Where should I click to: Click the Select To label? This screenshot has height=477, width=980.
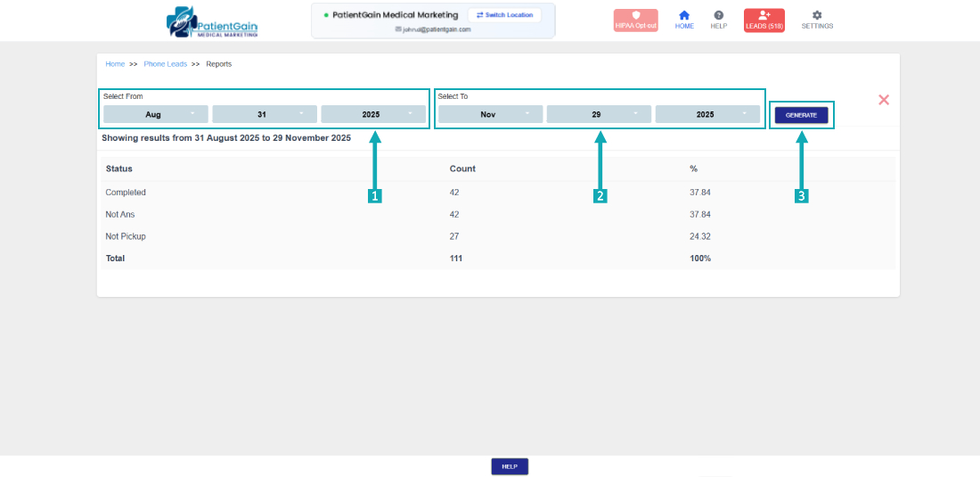(453, 96)
